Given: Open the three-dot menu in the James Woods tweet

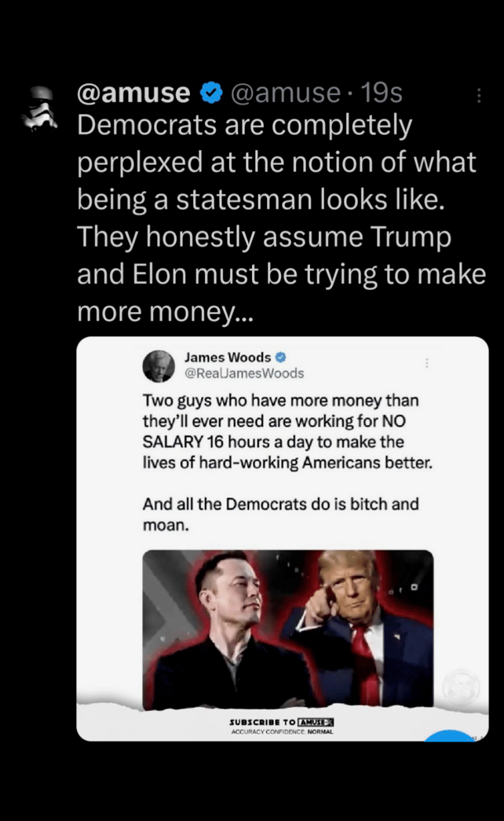Looking at the screenshot, I should (427, 363).
